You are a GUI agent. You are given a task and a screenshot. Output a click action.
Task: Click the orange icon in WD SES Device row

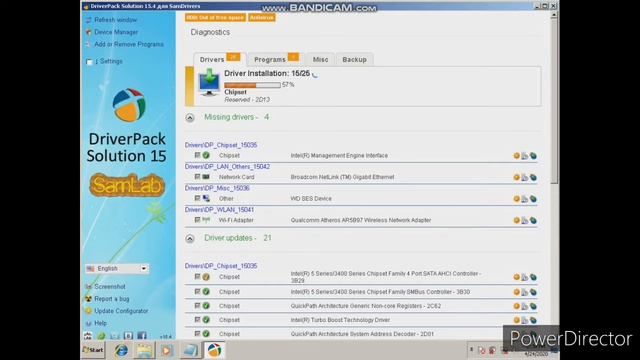pyautogui.click(x=516, y=199)
